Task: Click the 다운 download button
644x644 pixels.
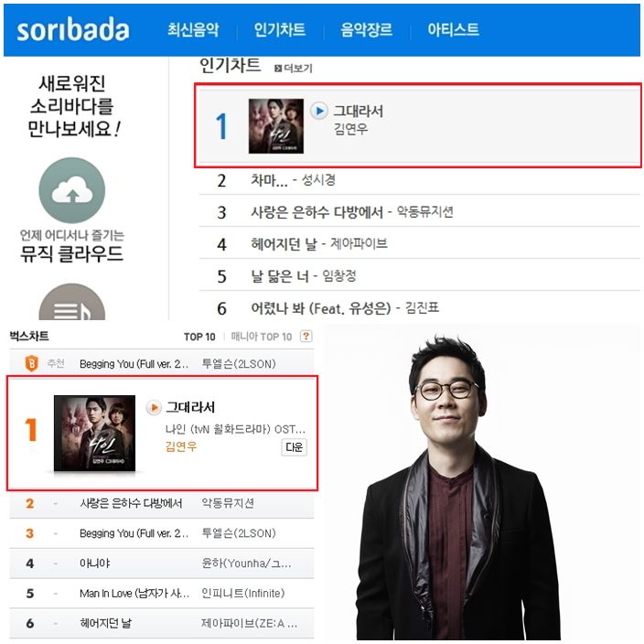Action: point(294,446)
